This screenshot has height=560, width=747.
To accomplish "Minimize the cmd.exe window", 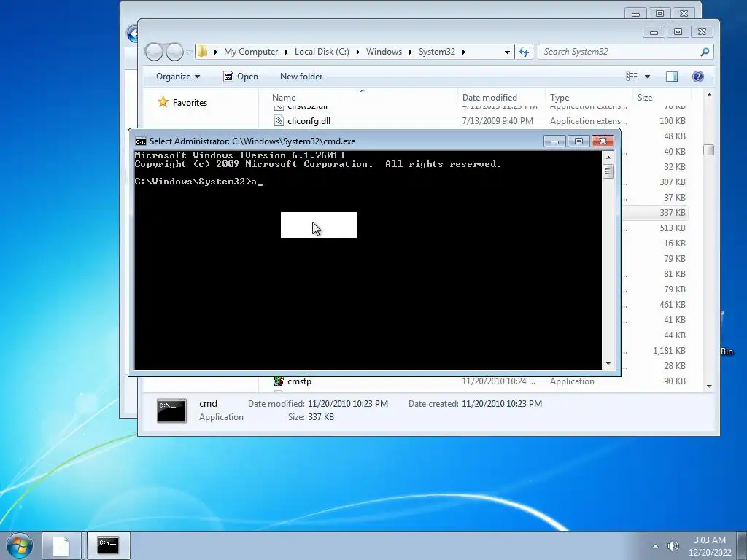I will [554, 141].
